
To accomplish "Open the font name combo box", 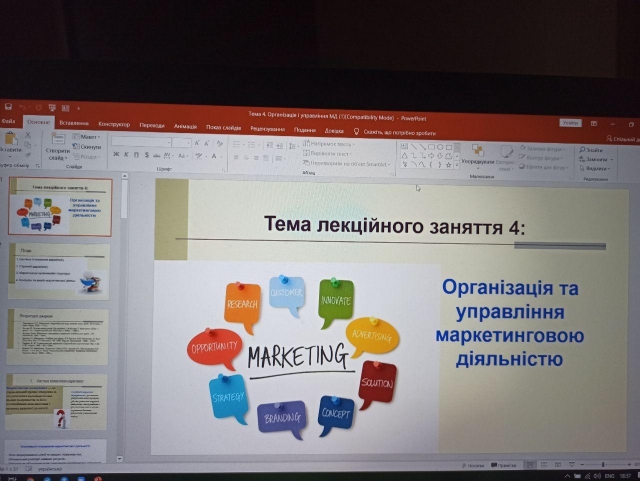I will click(141, 142).
